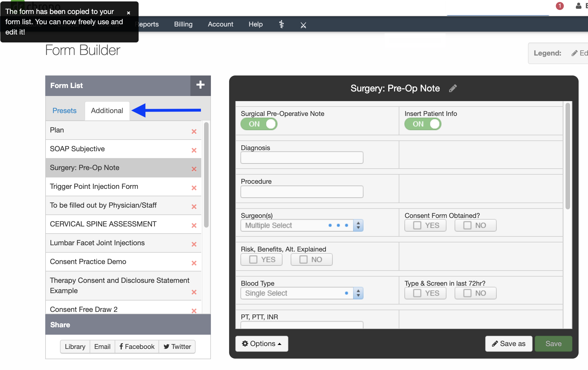The image size is (588, 370).
Task: Delete the SOAP Subjective form
Action: 194,150
